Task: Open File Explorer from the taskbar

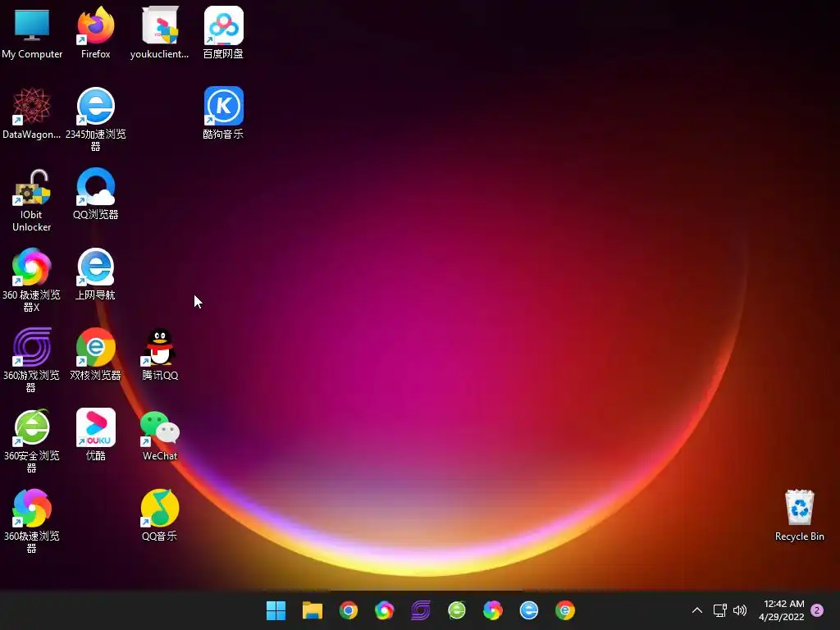Action: [x=313, y=610]
